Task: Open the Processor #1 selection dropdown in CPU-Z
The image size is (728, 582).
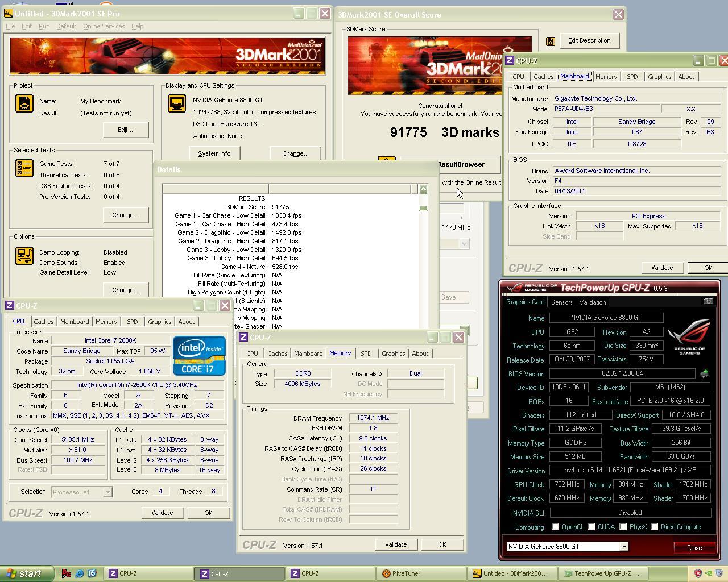Action: pyautogui.click(x=107, y=492)
